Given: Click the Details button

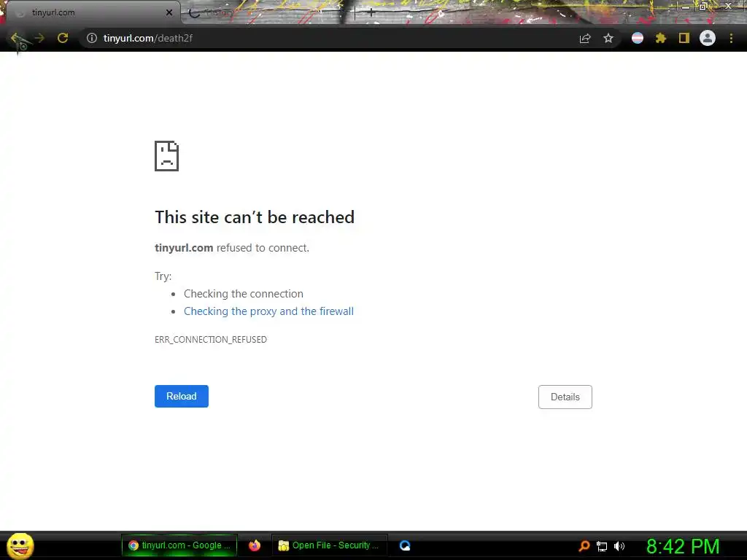Looking at the screenshot, I should click(565, 397).
